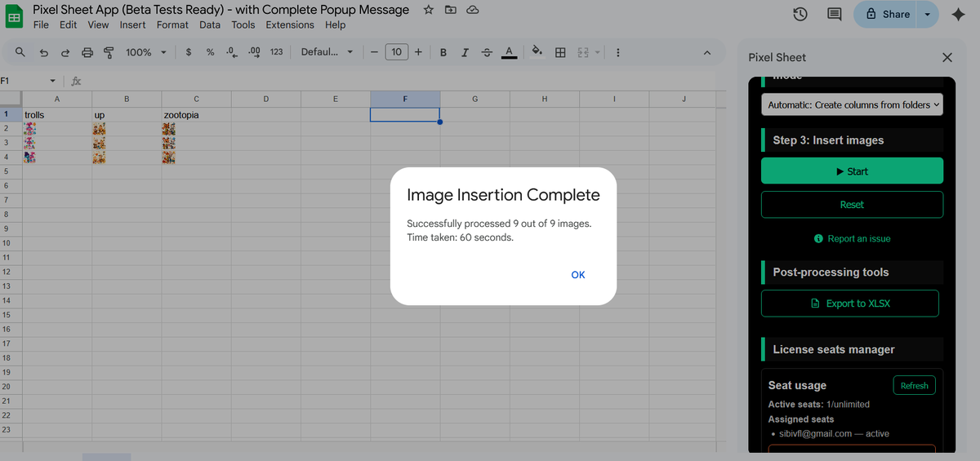
Task: Click the trolls thumbnail image in row 2
Action: pyautogui.click(x=30, y=129)
